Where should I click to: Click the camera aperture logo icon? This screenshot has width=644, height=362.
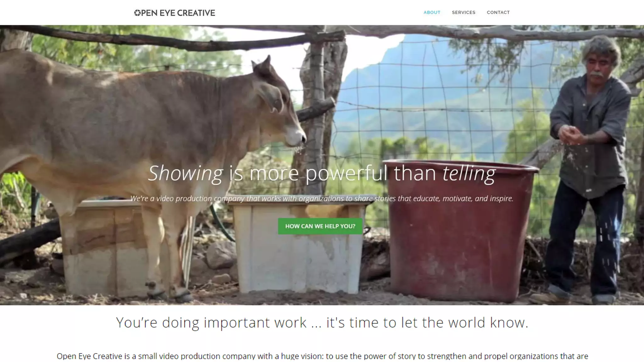[x=137, y=13]
